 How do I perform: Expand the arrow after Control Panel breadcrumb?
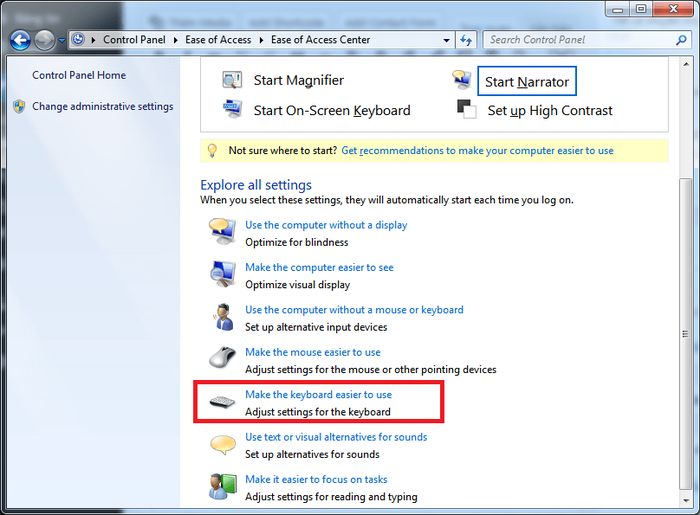coord(175,40)
